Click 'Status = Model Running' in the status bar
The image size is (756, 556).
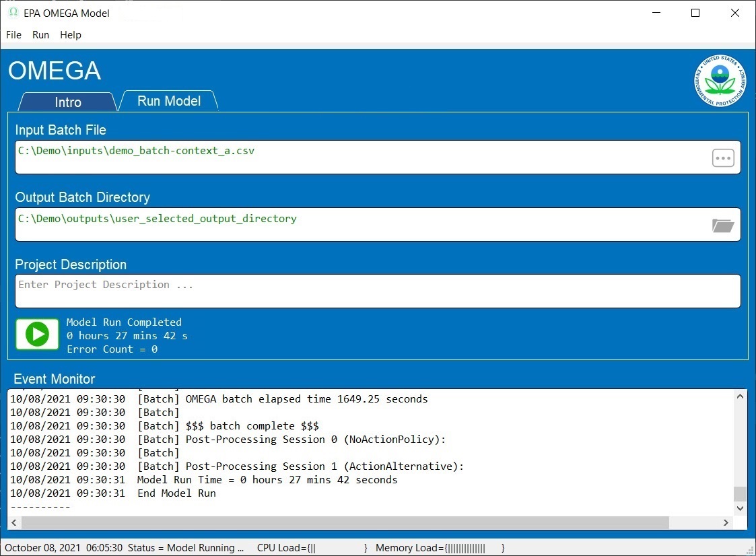[x=186, y=548]
